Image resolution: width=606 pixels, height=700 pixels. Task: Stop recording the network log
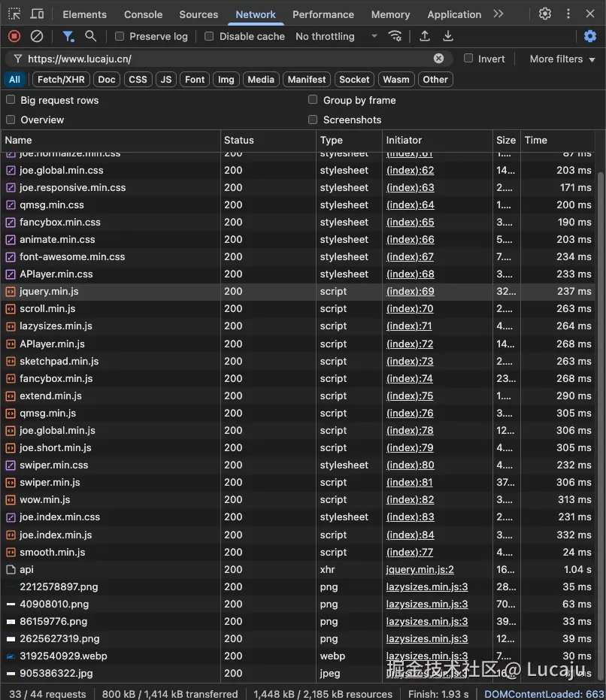[13, 36]
